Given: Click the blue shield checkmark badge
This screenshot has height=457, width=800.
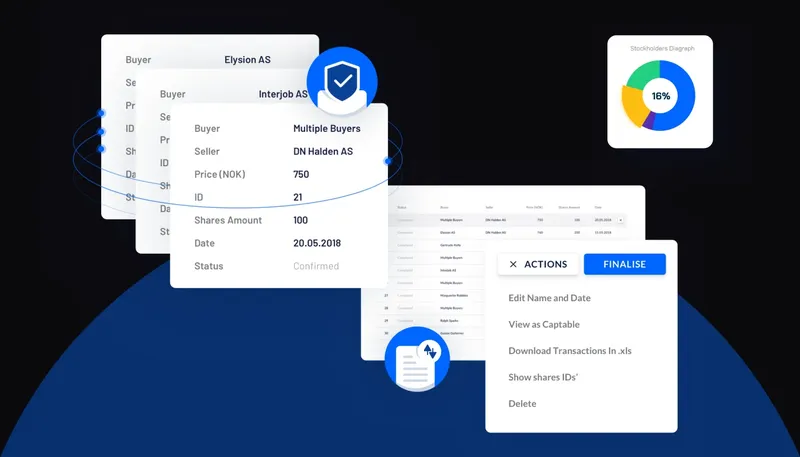Looking at the screenshot, I should tap(342, 82).
